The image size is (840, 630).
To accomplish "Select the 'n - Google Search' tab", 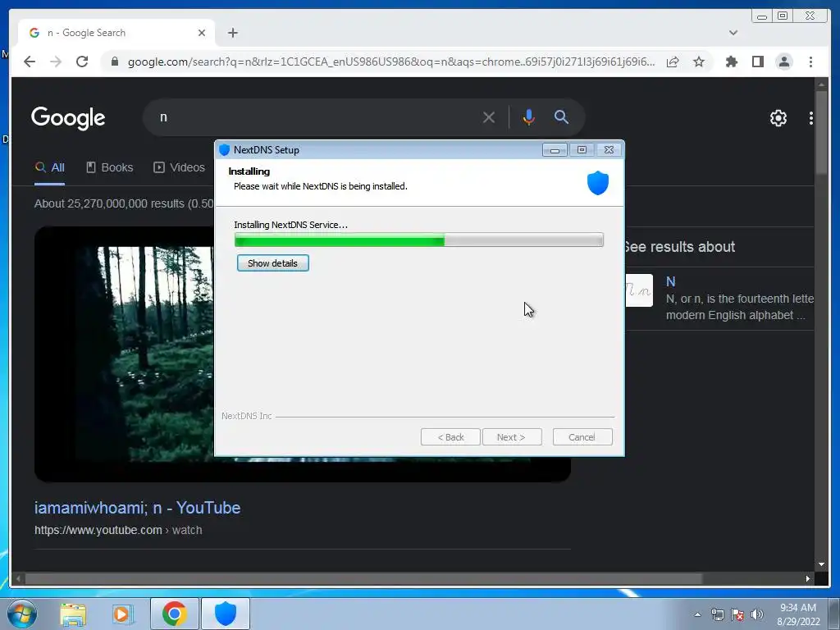I will coord(116,33).
